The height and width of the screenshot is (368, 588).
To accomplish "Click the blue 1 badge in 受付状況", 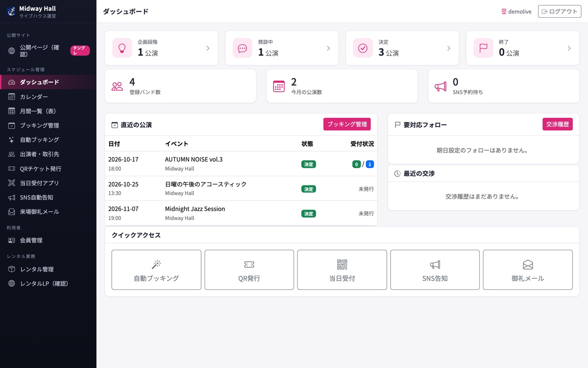I will pyautogui.click(x=370, y=164).
